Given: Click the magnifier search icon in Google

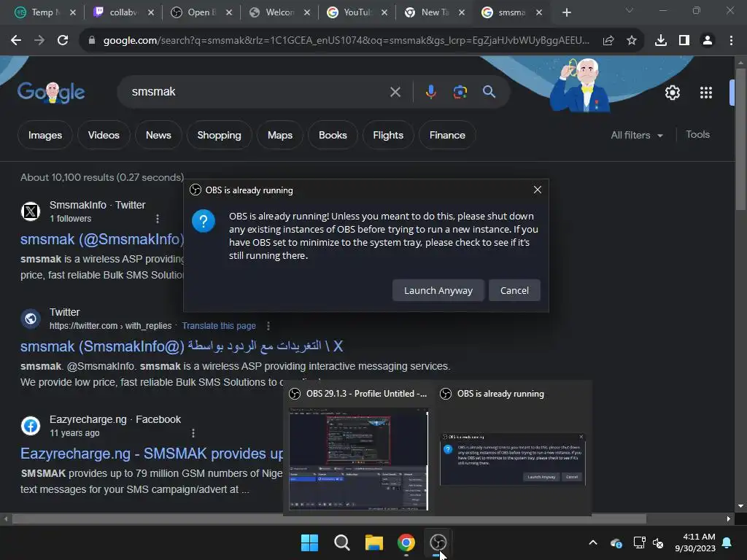Looking at the screenshot, I should pyautogui.click(x=489, y=92).
